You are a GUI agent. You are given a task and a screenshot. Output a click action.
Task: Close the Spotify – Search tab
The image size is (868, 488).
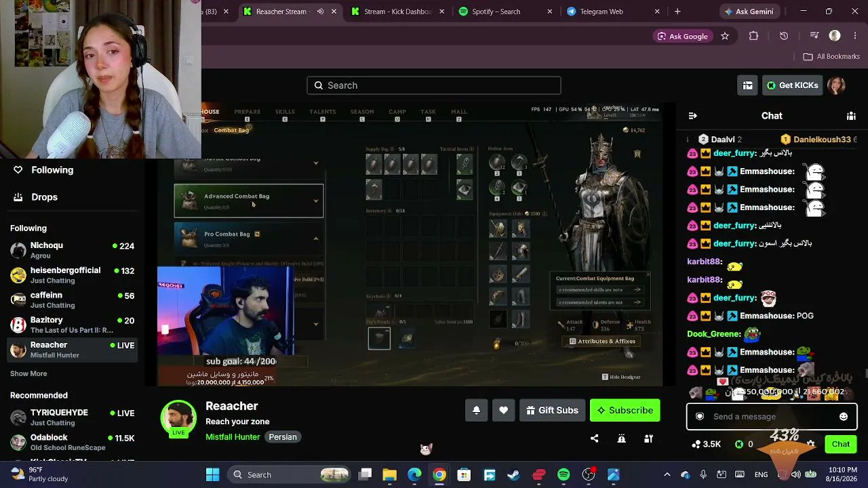(549, 12)
